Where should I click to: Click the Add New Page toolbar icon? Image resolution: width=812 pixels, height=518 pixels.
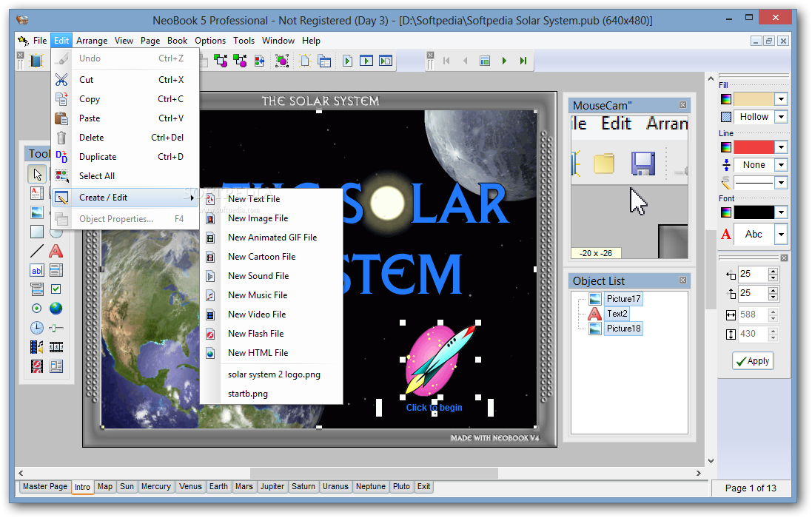pyautogui.click(x=305, y=61)
